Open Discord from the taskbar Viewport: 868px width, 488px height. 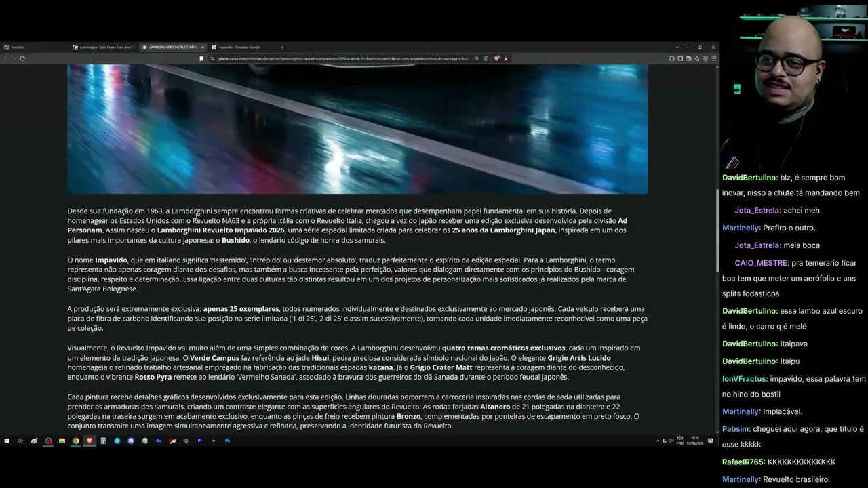coord(131,441)
